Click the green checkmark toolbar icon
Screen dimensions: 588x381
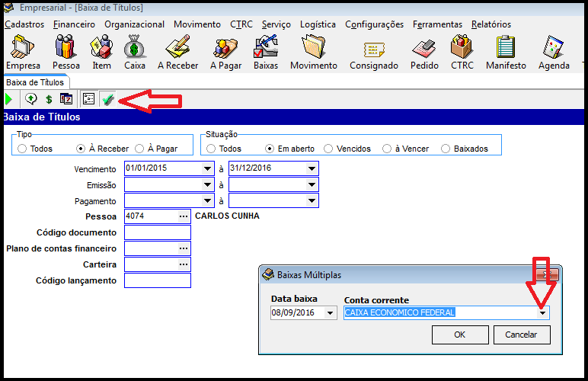[x=108, y=99]
